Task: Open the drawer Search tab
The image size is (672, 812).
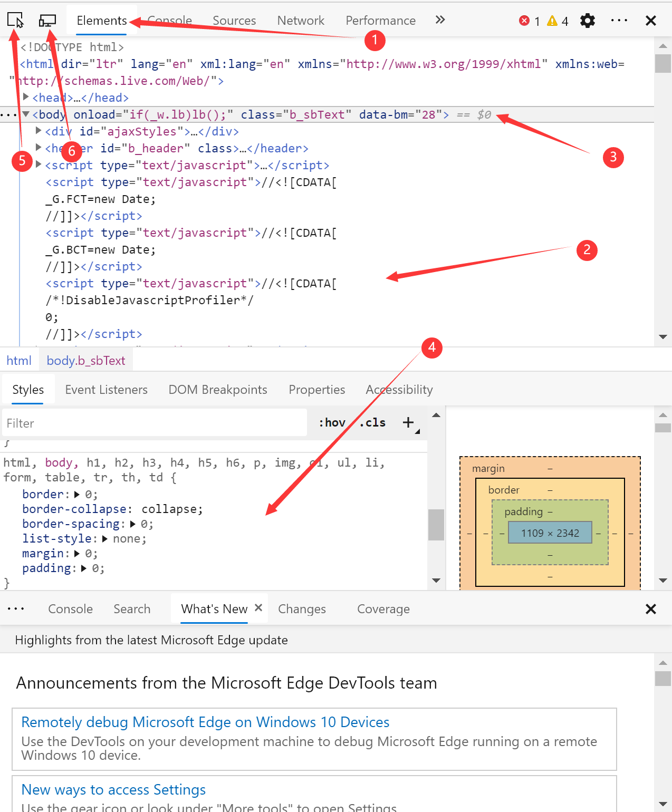Action: 132,609
